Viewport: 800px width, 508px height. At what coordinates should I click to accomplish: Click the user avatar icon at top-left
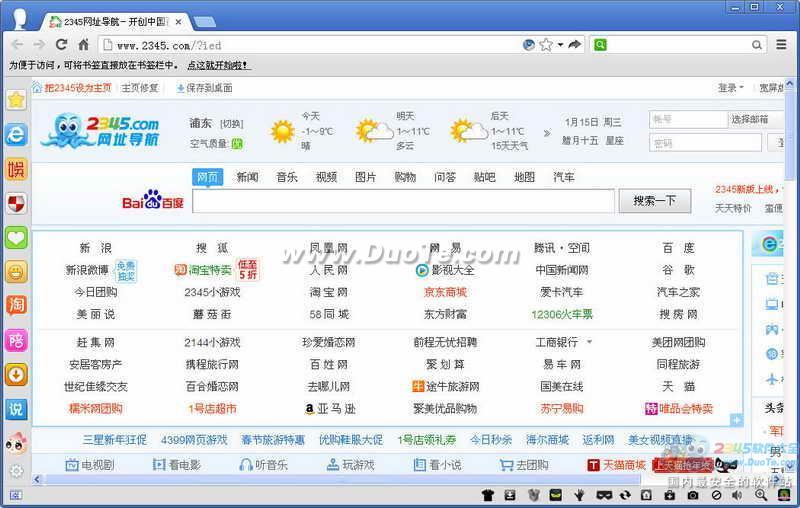point(19,19)
